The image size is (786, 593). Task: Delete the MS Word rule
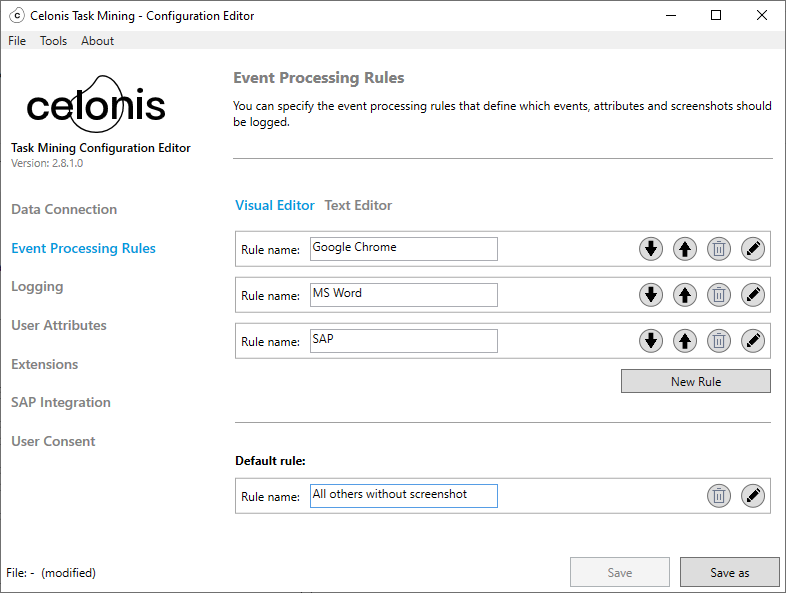click(x=719, y=295)
